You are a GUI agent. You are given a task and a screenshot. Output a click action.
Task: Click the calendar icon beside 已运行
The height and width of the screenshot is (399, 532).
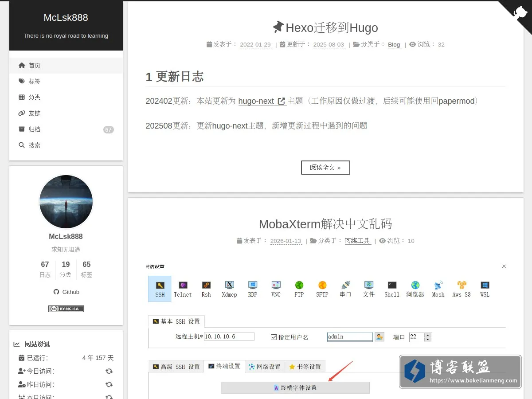tap(21, 358)
